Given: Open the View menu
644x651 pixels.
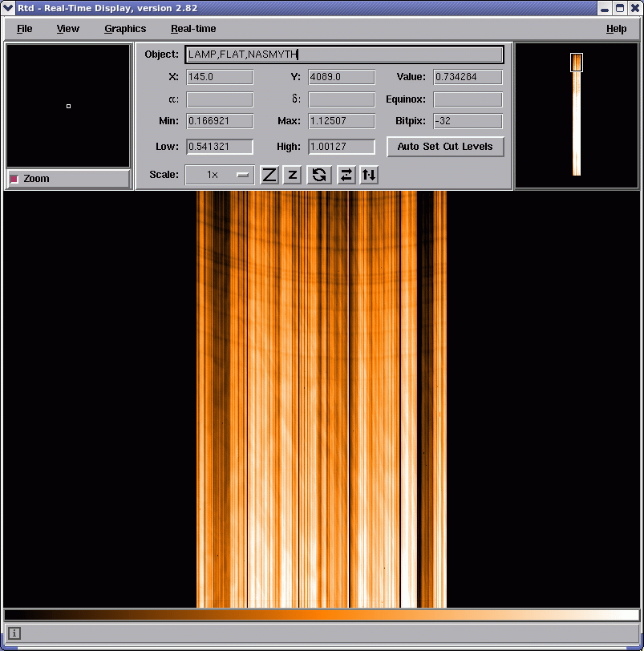Looking at the screenshot, I should tap(68, 29).
